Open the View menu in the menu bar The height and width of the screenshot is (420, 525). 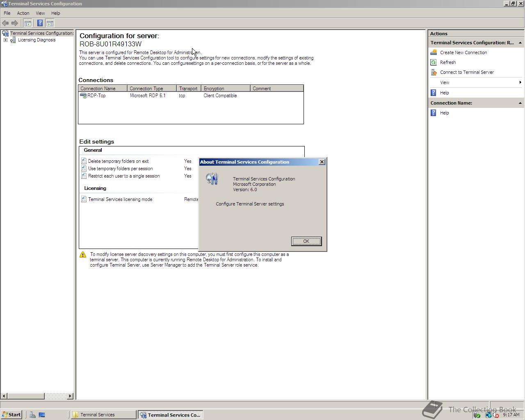pyautogui.click(x=40, y=13)
